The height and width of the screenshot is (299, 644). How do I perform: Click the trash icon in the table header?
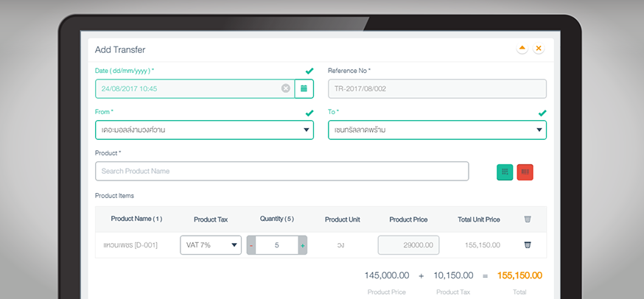tap(527, 219)
